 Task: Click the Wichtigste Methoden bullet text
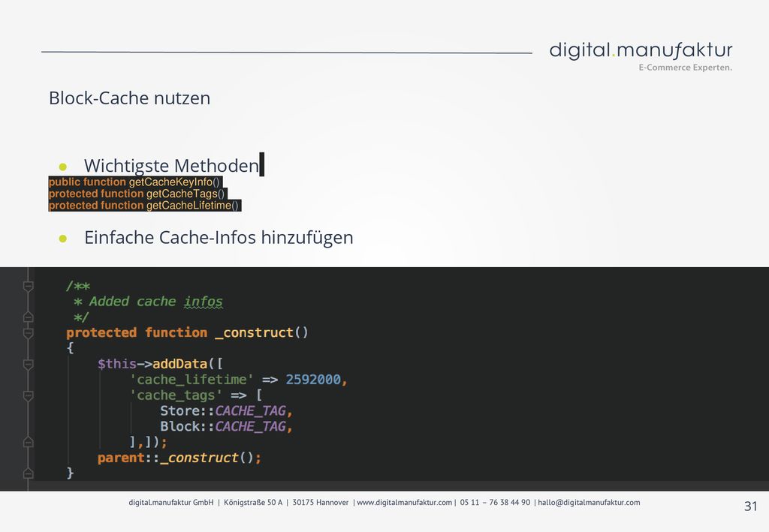click(x=171, y=166)
